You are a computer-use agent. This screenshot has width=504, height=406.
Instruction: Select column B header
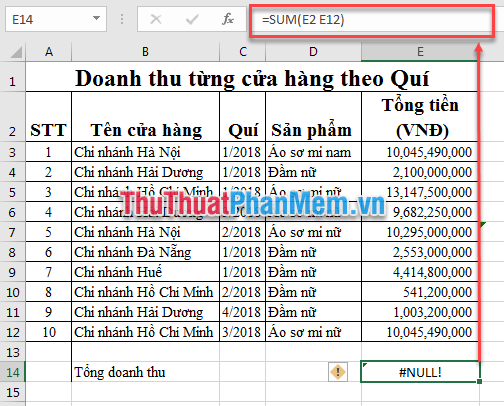145,52
